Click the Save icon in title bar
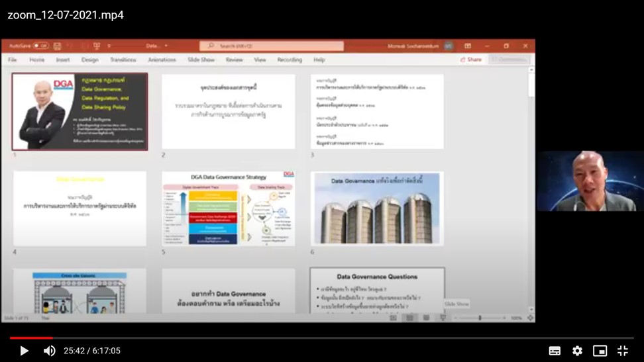 (x=58, y=46)
